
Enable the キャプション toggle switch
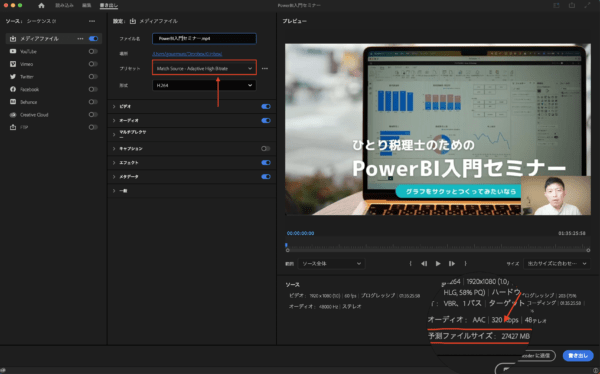tap(266, 149)
